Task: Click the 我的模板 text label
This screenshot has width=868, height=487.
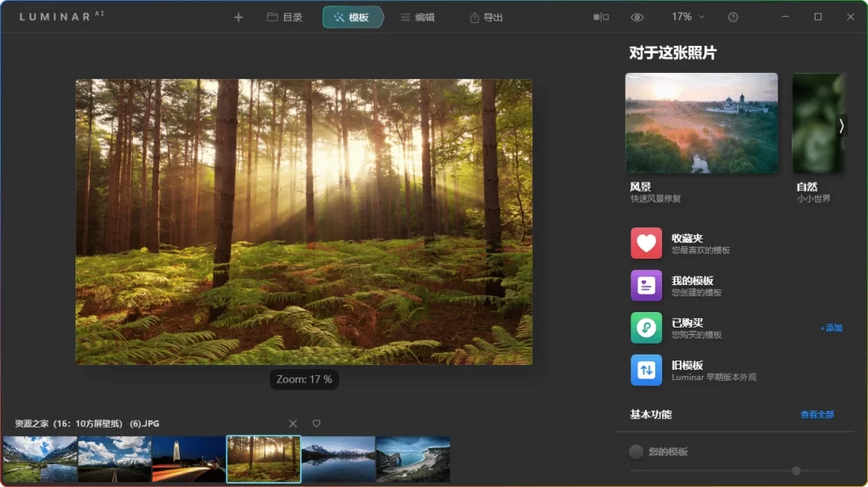Action: 693,280
